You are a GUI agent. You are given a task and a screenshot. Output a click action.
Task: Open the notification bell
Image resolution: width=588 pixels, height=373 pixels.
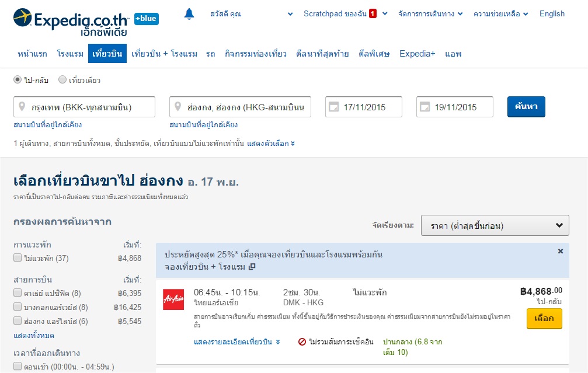(x=189, y=14)
